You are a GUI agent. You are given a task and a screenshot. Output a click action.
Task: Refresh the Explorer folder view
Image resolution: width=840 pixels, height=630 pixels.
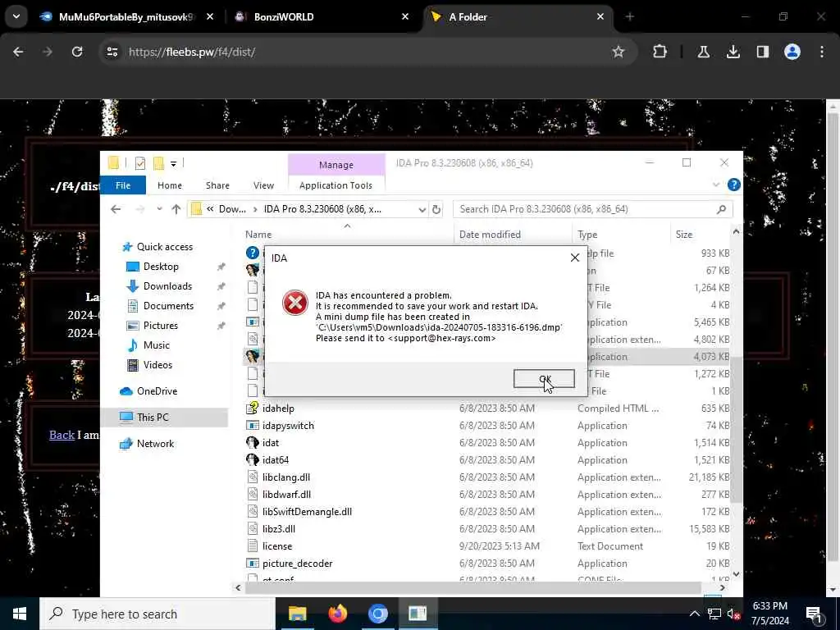coord(436,209)
